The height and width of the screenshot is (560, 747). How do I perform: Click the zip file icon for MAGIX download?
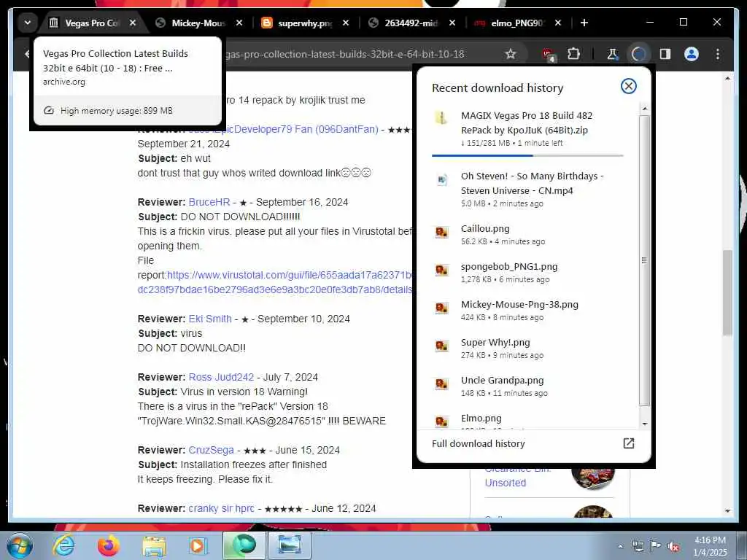[x=441, y=117]
